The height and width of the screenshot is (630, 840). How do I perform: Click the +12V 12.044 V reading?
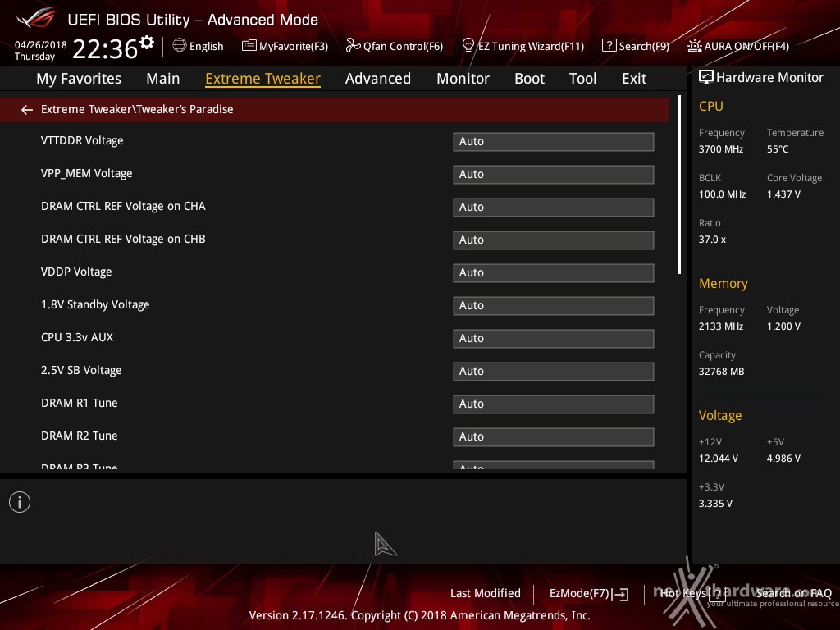pyautogui.click(x=719, y=459)
